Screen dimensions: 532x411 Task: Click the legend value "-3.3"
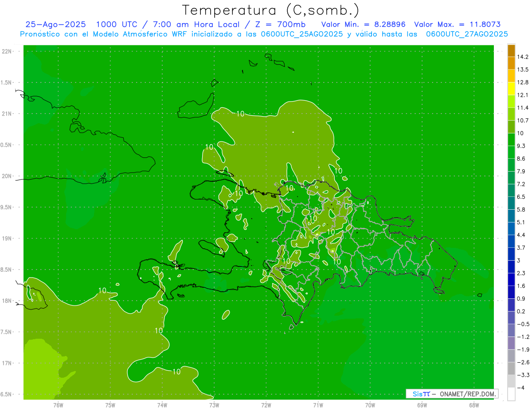(523, 375)
